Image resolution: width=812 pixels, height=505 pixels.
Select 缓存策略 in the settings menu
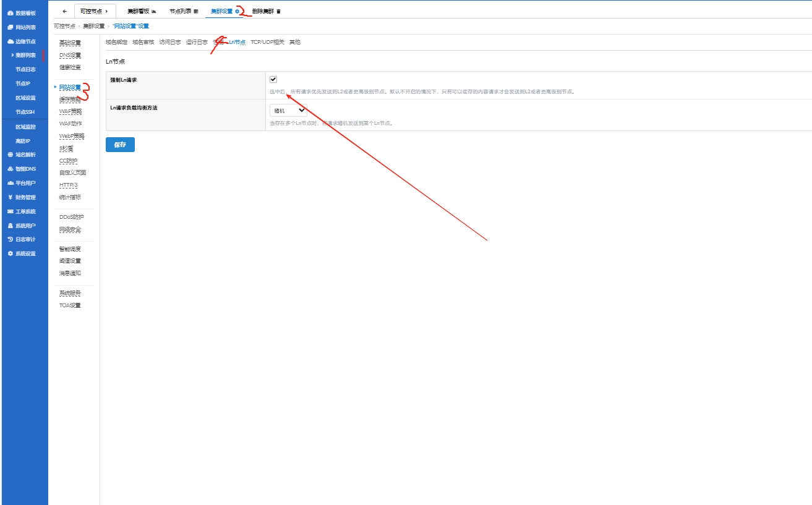70,100
